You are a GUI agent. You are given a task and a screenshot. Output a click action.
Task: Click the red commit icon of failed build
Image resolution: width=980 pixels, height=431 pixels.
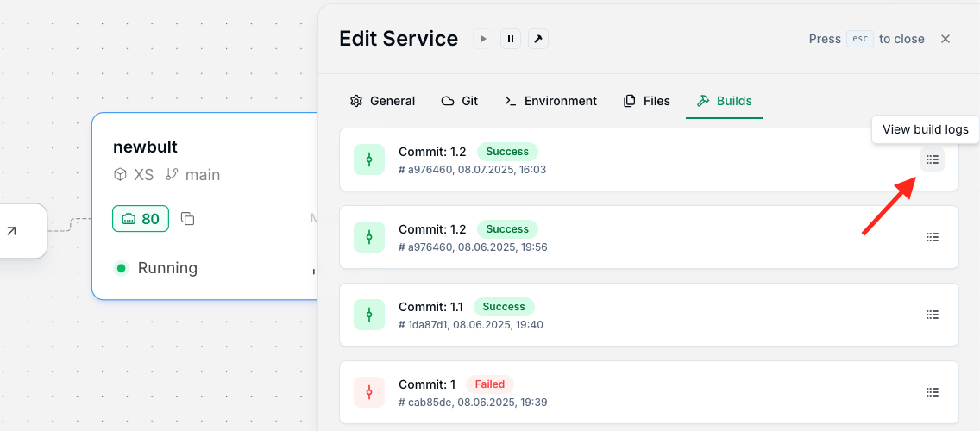point(368,392)
